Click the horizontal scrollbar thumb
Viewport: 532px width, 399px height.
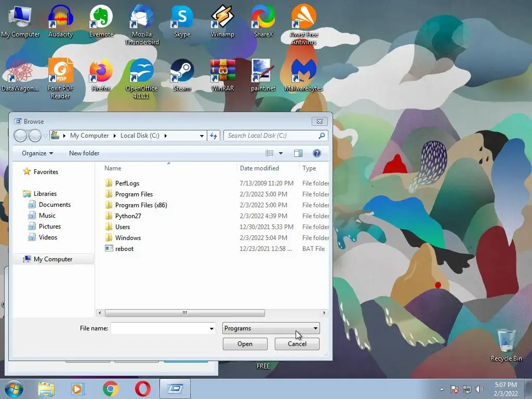coord(184,313)
